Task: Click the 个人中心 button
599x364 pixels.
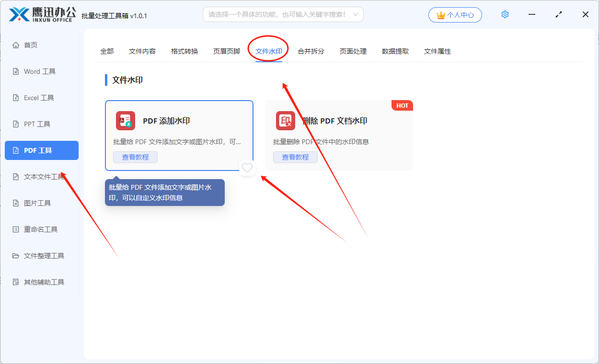Action: tap(455, 14)
